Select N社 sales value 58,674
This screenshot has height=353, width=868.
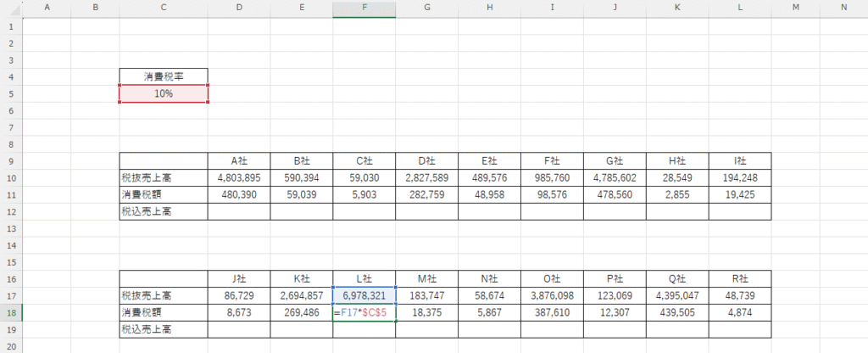coord(489,295)
